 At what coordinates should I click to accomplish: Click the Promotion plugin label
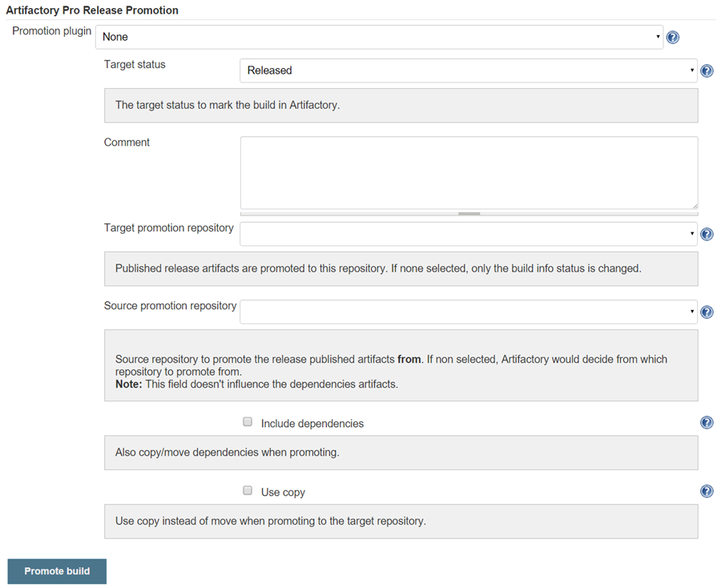(51, 30)
